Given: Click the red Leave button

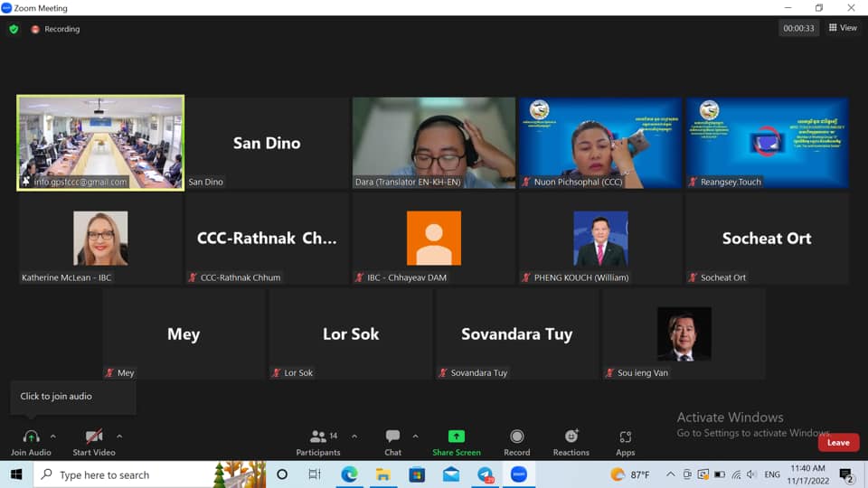Looking at the screenshot, I should coord(838,442).
